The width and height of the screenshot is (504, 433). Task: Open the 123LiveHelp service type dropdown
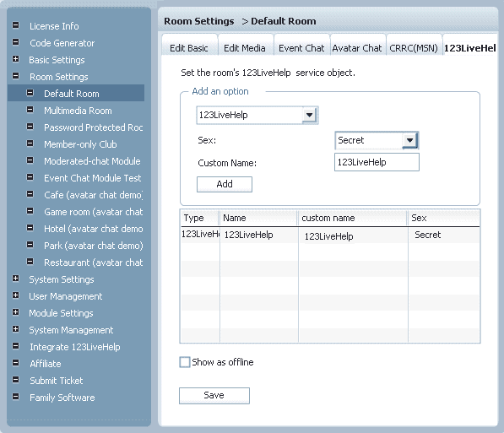click(x=310, y=115)
